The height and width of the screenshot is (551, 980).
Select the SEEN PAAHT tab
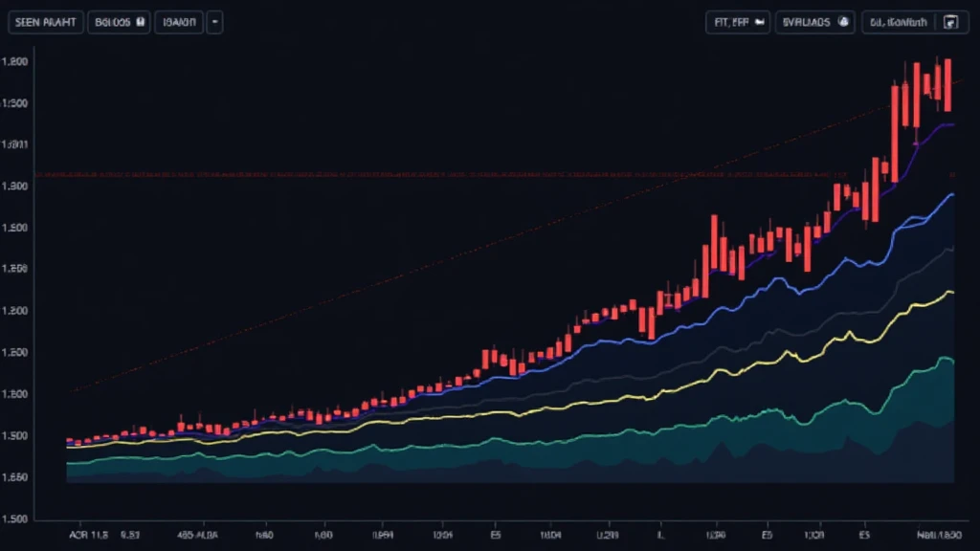point(46,22)
